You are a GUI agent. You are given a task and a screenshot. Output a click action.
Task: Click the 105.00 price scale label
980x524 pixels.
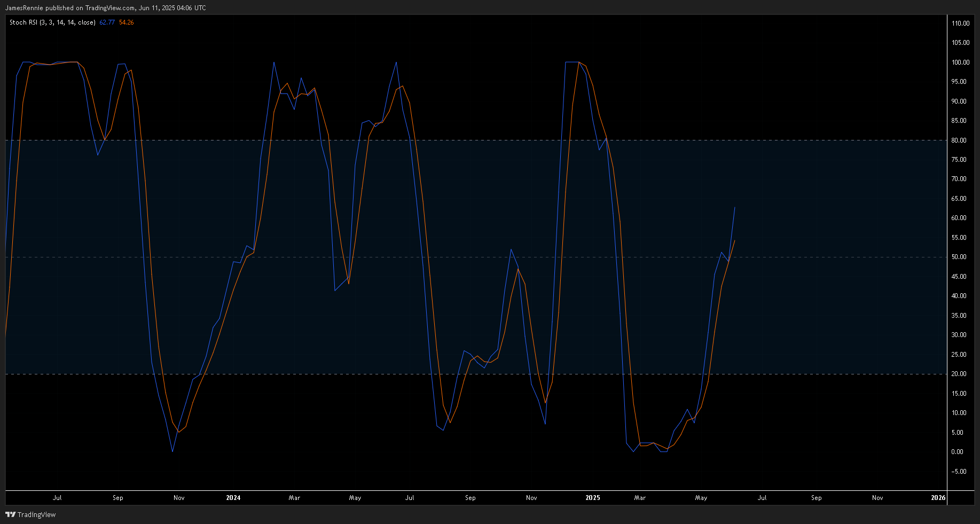coord(960,43)
